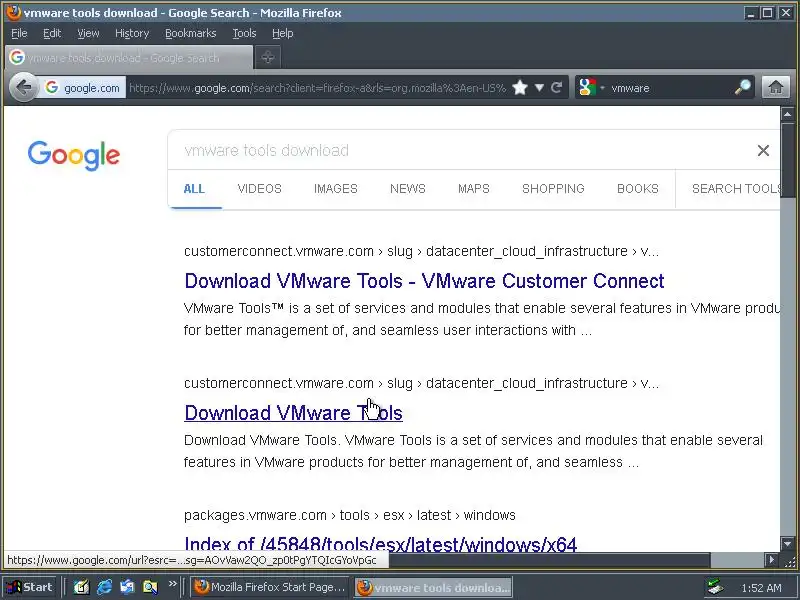This screenshot has height=600, width=800.
Task: Click the URL address bar
Action: click(x=316, y=88)
